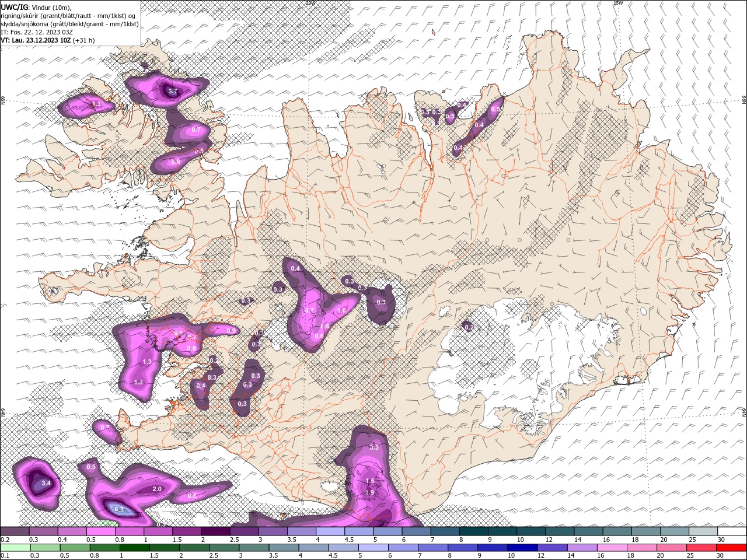This screenshot has height=560, width=747.
Task: Pick the darkest green 1 mm rain legend swatch
Action: 135,547
